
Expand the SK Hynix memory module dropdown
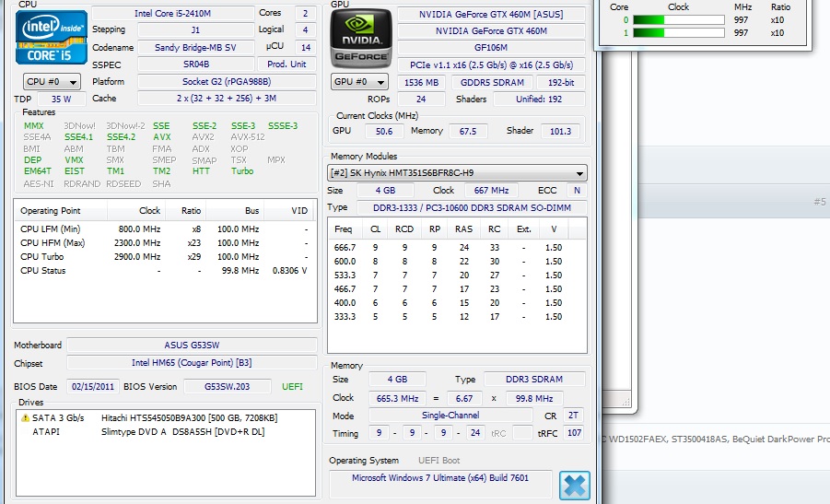(x=457, y=172)
